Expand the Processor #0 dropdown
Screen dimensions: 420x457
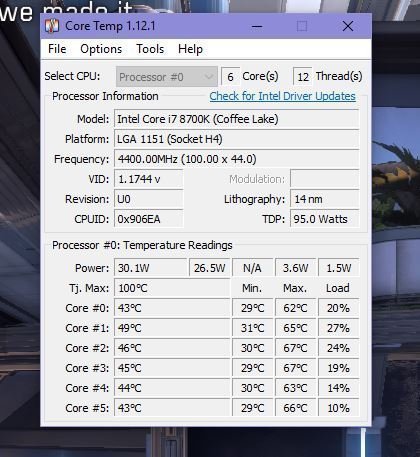point(167,77)
